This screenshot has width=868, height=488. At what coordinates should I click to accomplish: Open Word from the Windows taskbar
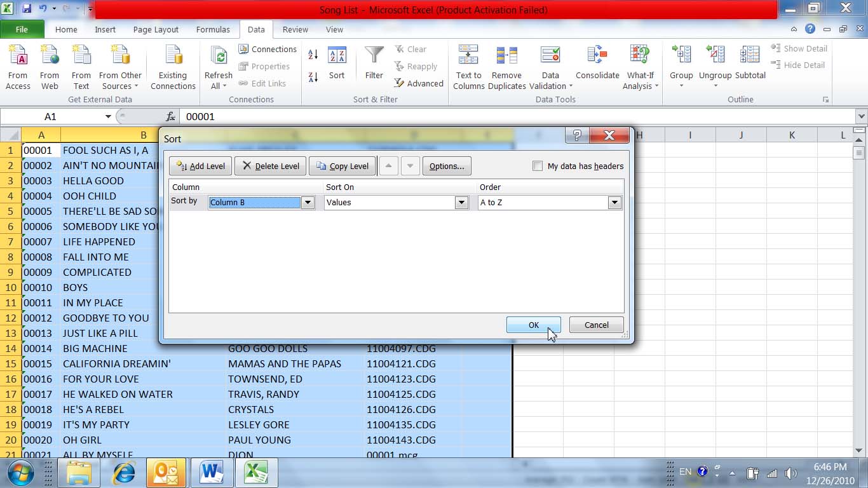(x=210, y=473)
